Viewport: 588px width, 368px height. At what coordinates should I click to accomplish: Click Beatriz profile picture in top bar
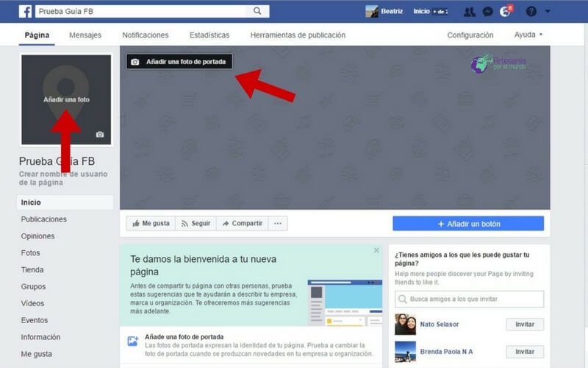pos(372,12)
